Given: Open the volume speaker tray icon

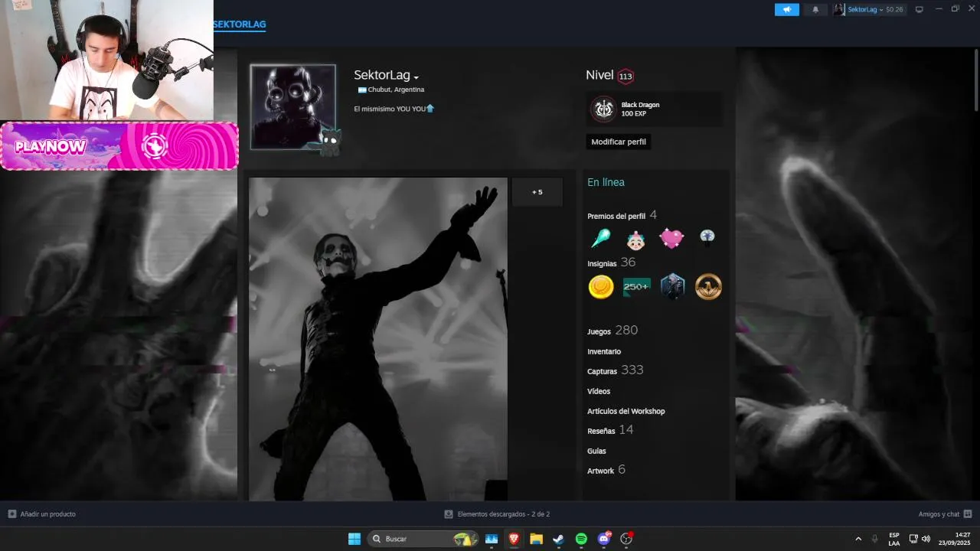Looking at the screenshot, I should 926,539.
